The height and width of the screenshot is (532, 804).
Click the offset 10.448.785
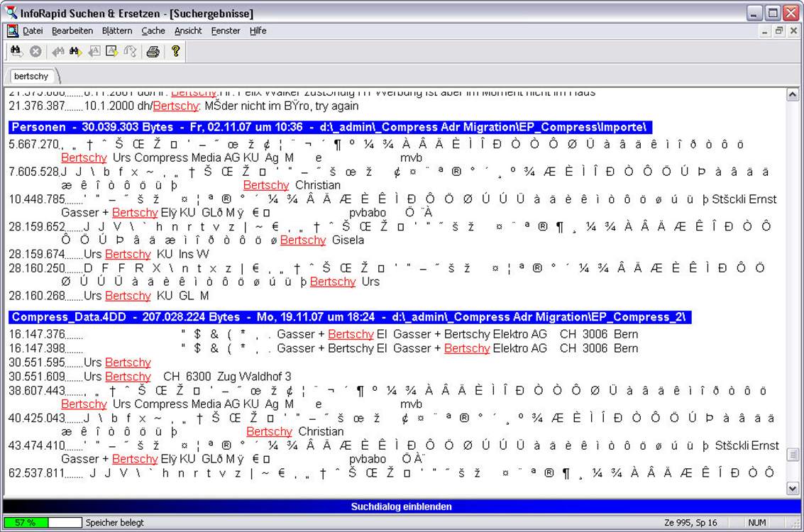pyautogui.click(x=37, y=199)
